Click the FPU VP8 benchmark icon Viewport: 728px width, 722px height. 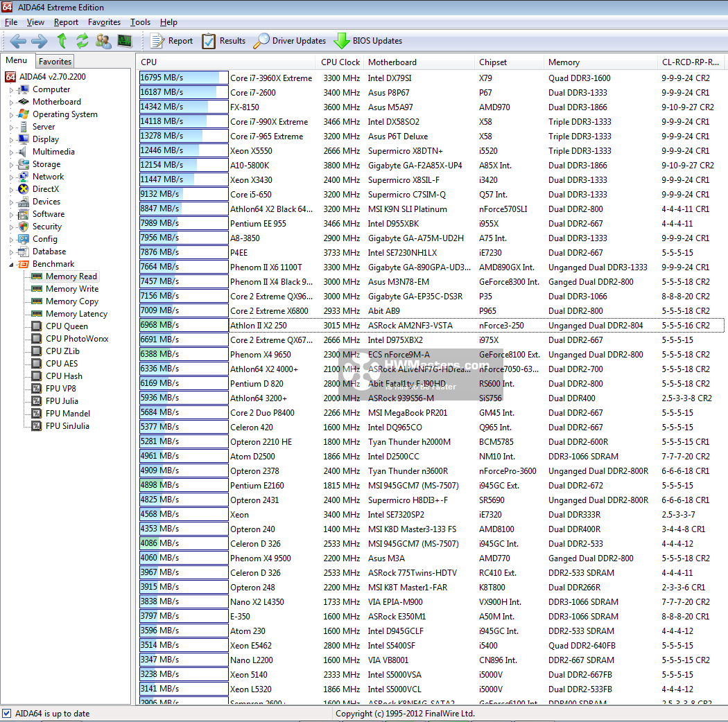37,389
